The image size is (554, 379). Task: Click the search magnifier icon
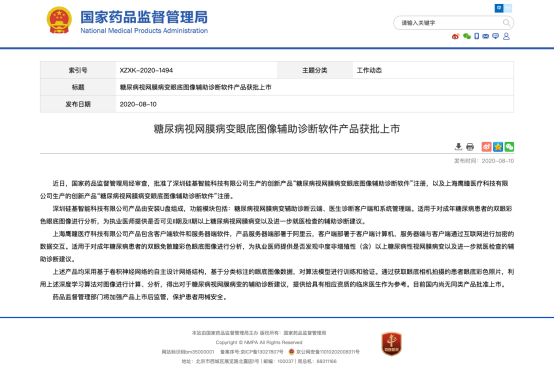pyautogui.click(x=506, y=23)
